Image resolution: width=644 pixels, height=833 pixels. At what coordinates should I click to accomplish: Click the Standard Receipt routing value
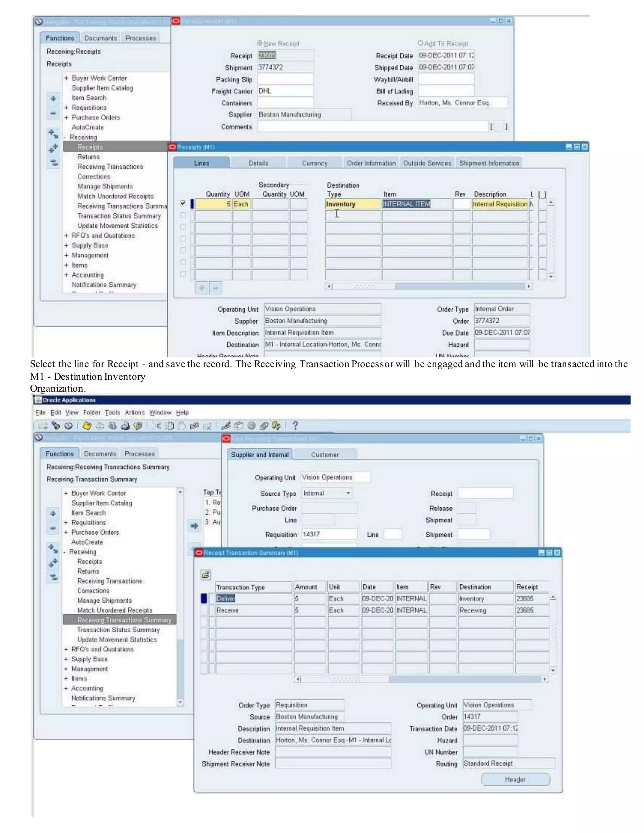509,764
